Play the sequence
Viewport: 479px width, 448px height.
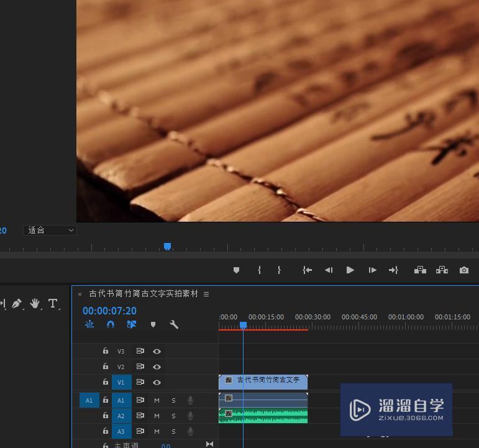[350, 270]
